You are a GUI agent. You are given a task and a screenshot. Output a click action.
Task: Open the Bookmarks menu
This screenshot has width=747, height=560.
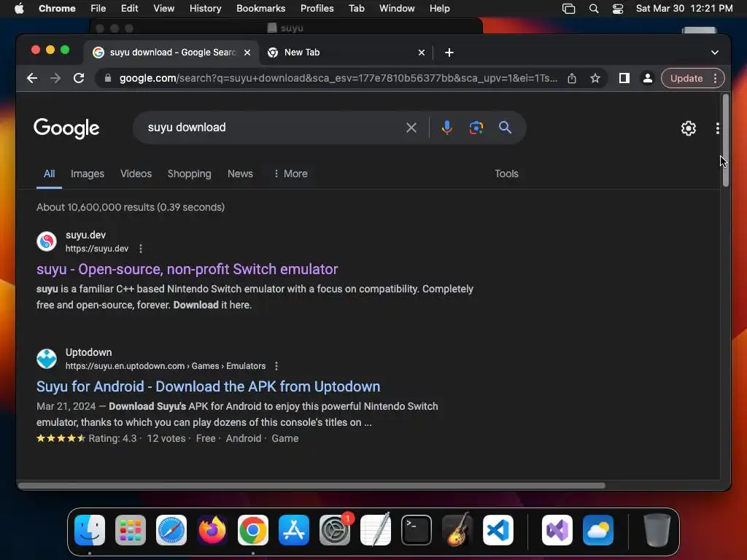coord(260,9)
